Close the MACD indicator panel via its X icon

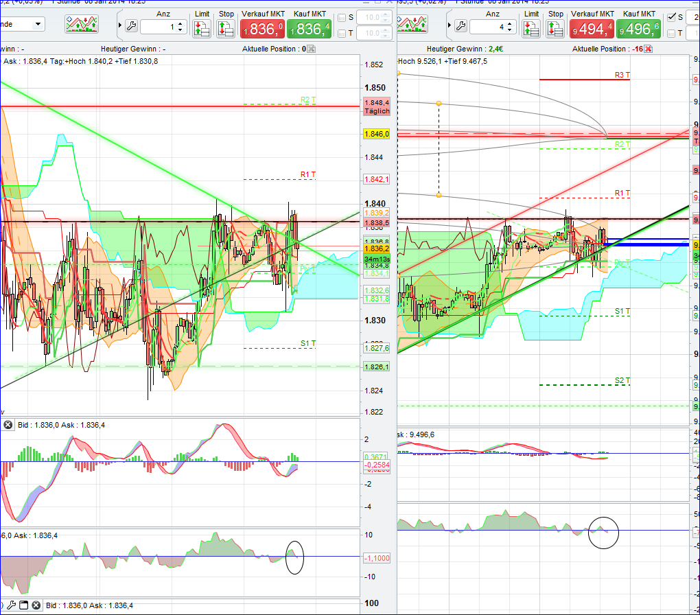click(7, 424)
